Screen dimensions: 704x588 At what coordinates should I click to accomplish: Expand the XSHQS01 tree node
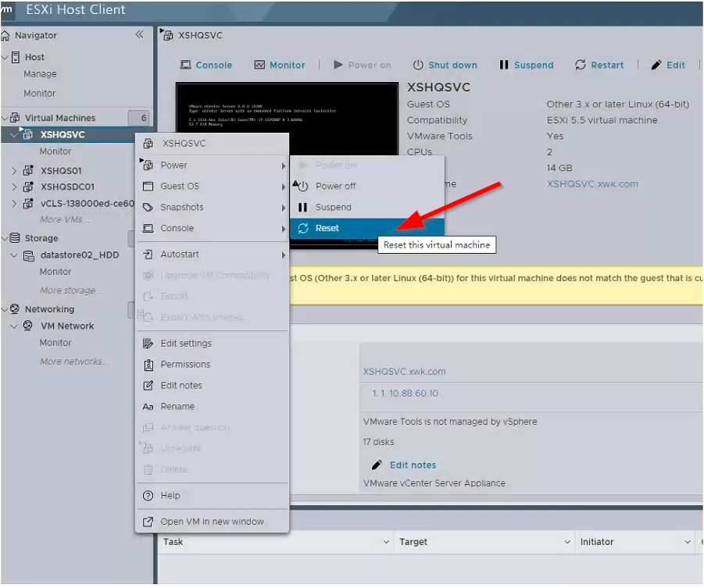pyautogui.click(x=14, y=170)
